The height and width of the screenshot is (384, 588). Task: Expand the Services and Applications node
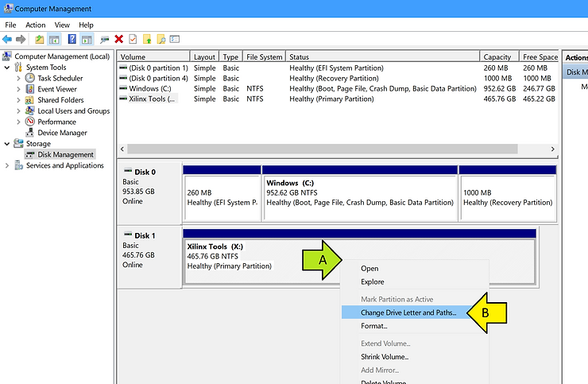pyautogui.click(x=7, y=165)
